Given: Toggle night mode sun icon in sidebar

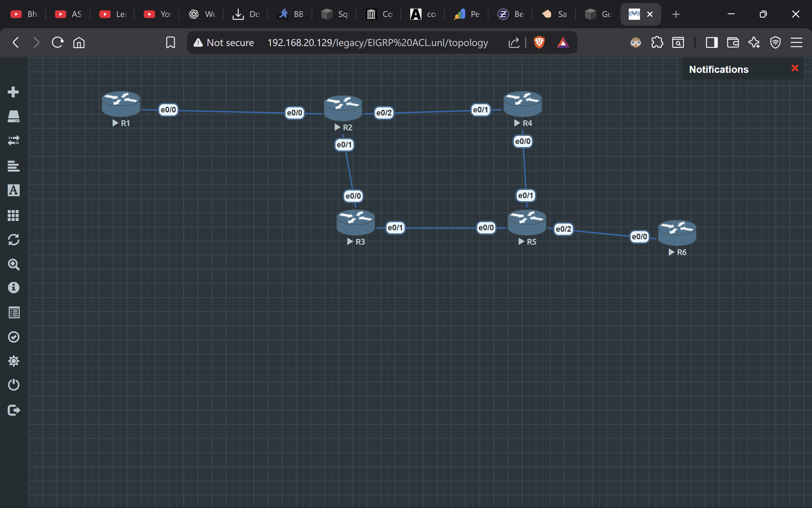Looking at the screenshot, I should pyautogui.click(x=13, y=361).
